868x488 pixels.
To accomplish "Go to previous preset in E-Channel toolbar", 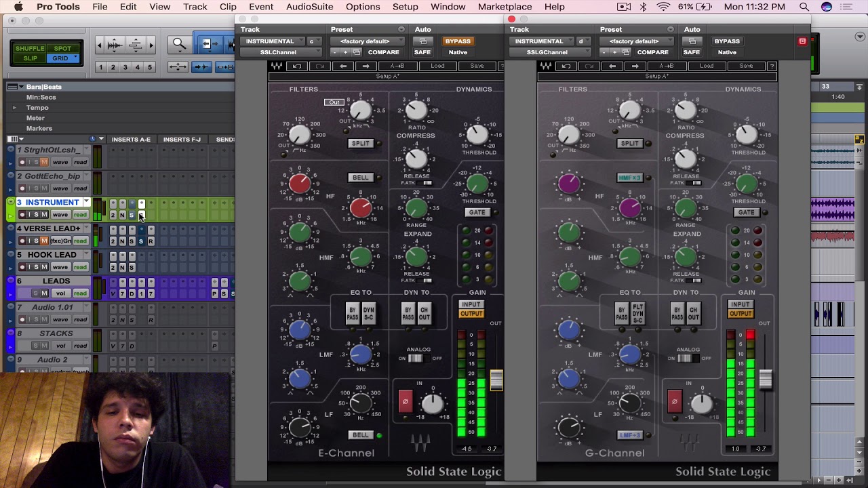I will point(343,66).
